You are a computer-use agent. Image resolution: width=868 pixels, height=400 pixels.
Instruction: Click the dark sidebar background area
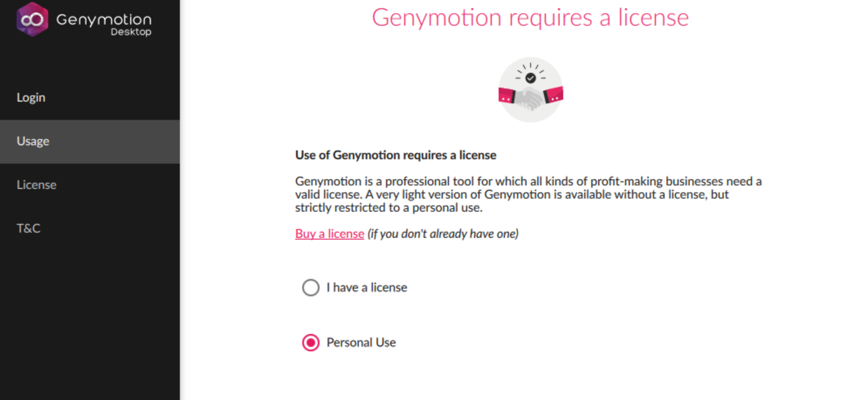click(x=90, y=320)
